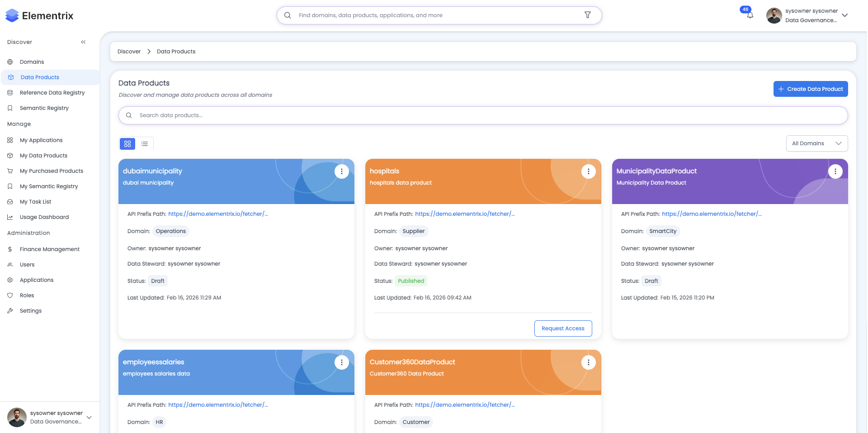Open the dubaimunicipality API Prefix Path link

pyautogui.click(x=217, y=214)
